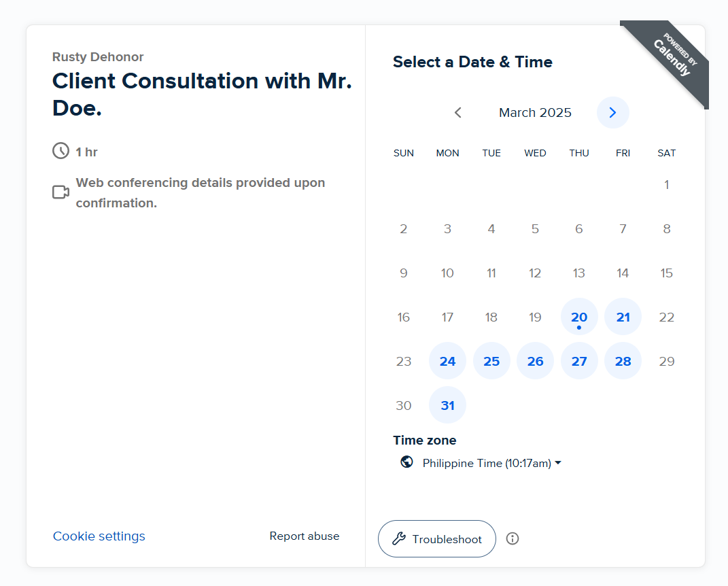Choose Friday March 28
Screen dimensions: 728x586
click(x=623, y=361)
